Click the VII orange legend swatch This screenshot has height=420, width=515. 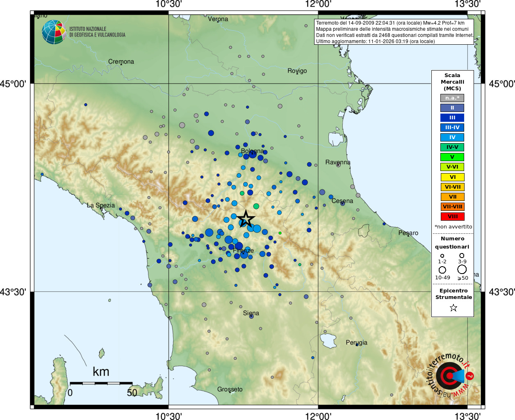click(x=452, y=197)
